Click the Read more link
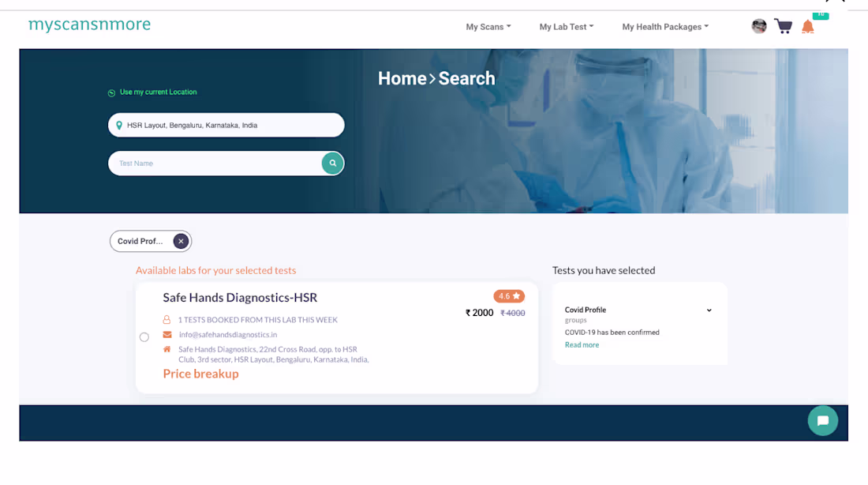 [582, 344]
